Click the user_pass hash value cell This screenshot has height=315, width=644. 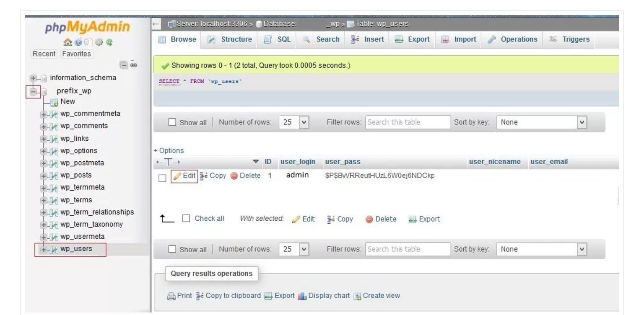tap(380, 176)
